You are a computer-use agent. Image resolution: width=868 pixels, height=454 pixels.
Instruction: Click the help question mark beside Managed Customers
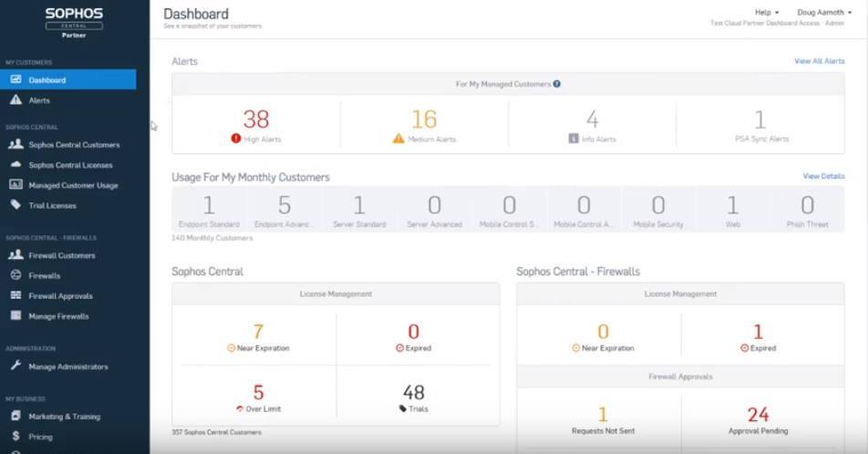[556, 84]
